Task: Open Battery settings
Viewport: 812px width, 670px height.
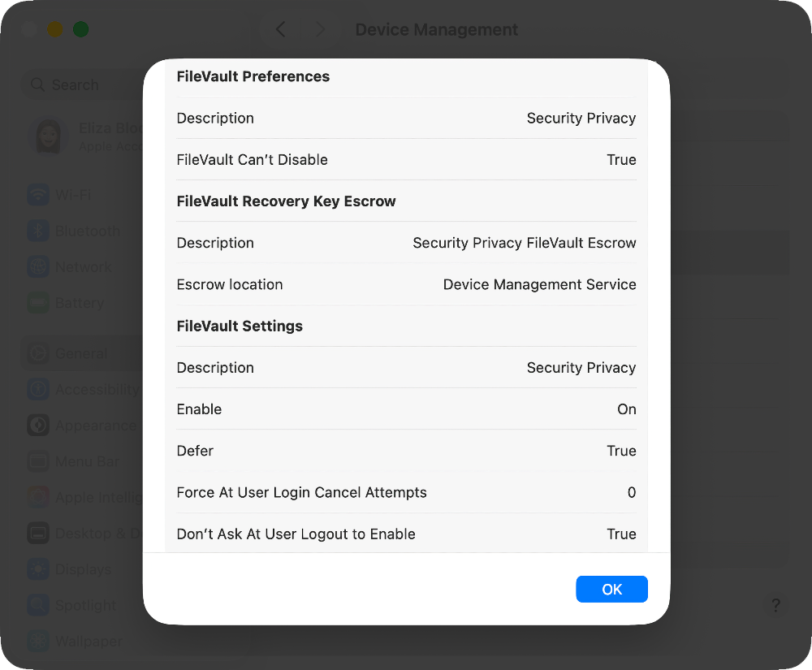Action: 73,303
